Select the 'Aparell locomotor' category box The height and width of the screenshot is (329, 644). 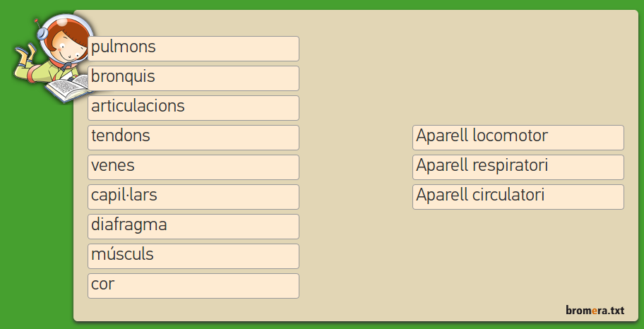tap(518, 138)
